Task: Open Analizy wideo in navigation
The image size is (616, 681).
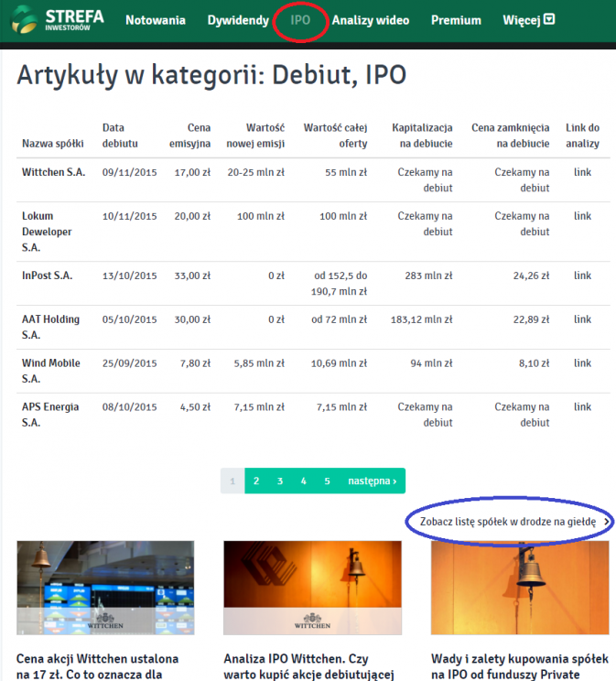Action: tap(369, 20)
